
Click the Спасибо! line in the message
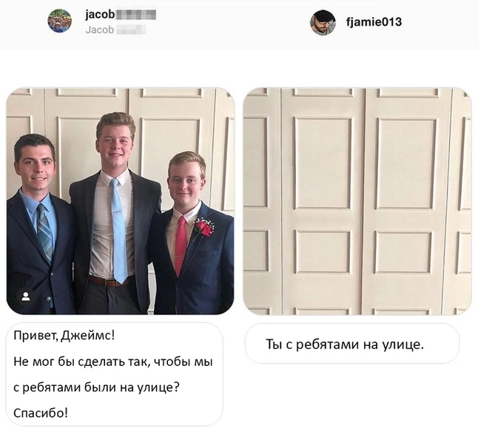coord(41,413)
